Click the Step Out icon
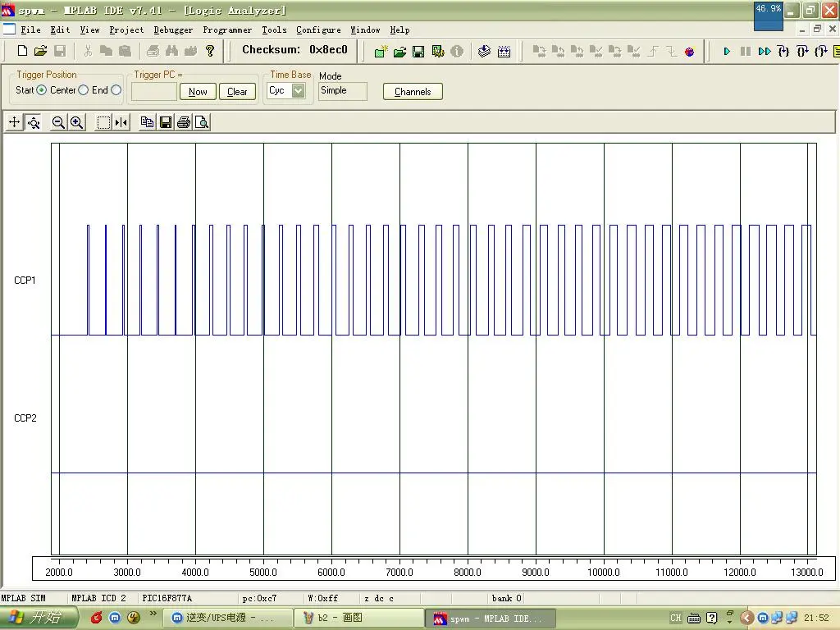The width and height of the screenshot is (840, 630). coord(820,52)
